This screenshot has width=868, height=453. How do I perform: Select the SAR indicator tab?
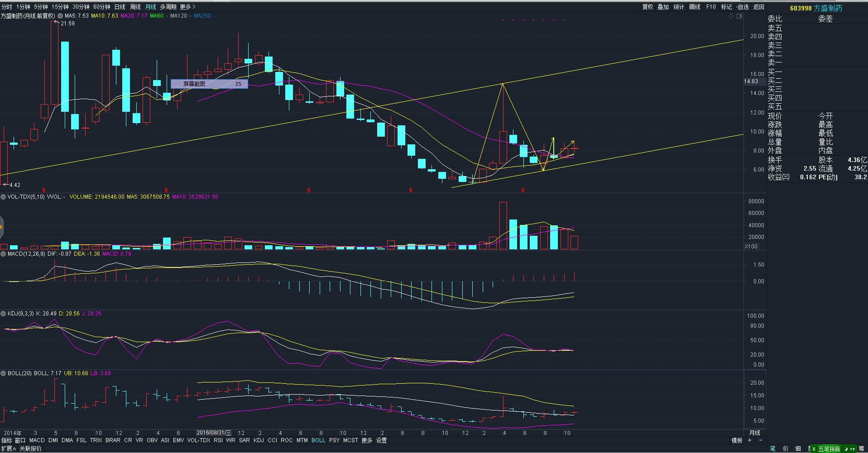pos(244,440)
